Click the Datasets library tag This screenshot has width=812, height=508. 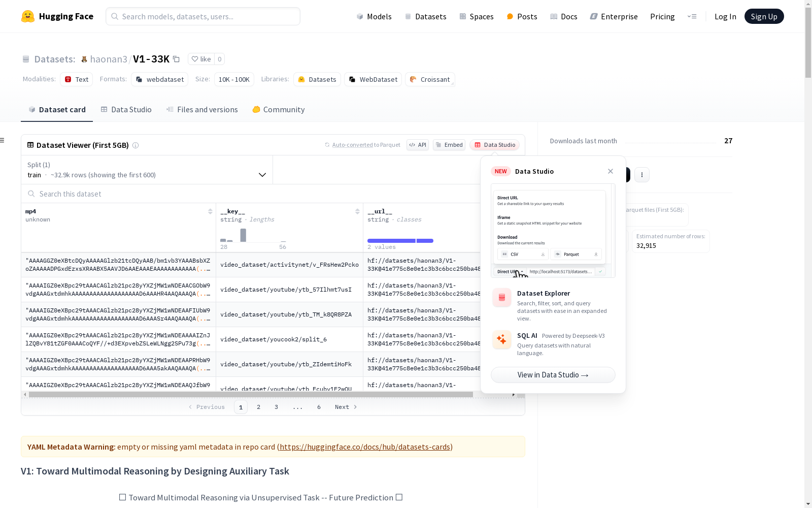pos(317,79)
